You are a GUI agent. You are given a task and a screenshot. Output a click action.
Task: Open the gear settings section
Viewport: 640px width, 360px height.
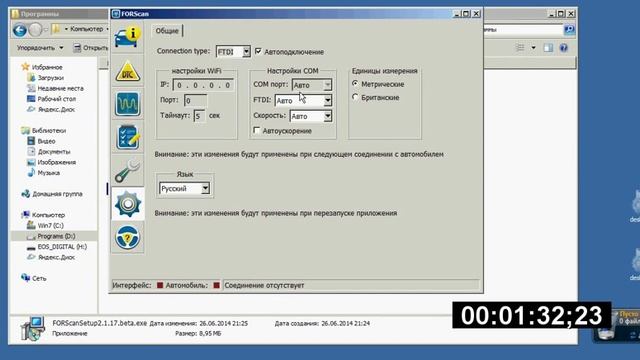[128, 204]
